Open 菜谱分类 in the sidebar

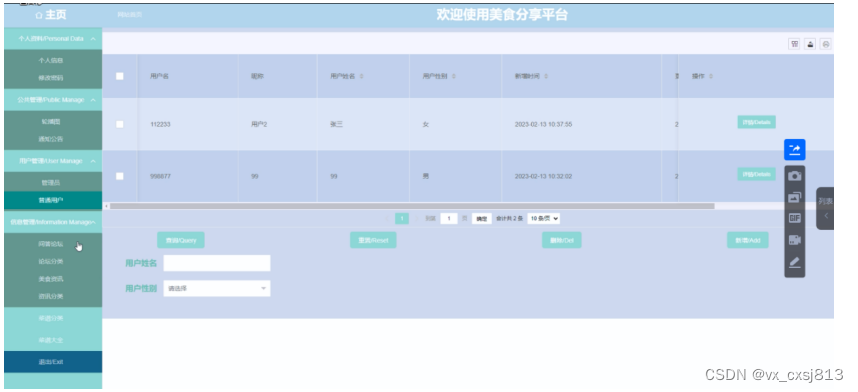click(x=50, y=318)
